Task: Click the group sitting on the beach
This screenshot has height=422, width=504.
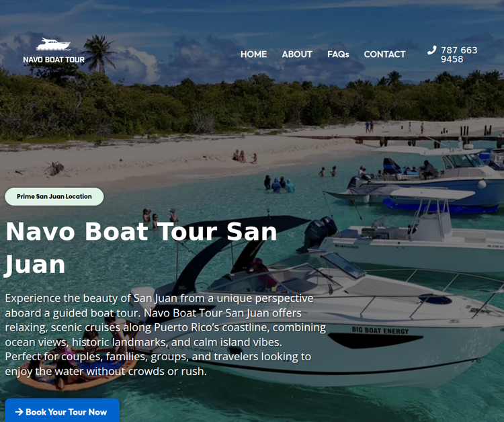Action: pyautogui.click(x=245, y=157)
